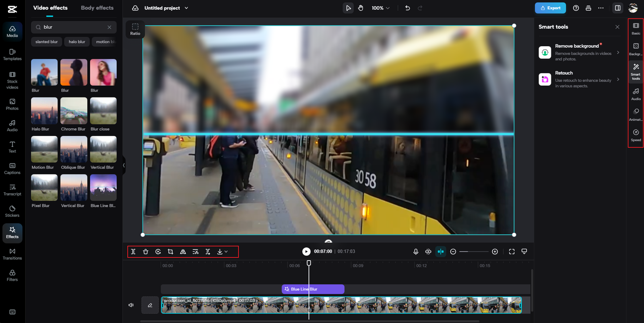The image size is (644, 323).
Task: Switch to the Body effects tab
Action: tap(97, 8)
